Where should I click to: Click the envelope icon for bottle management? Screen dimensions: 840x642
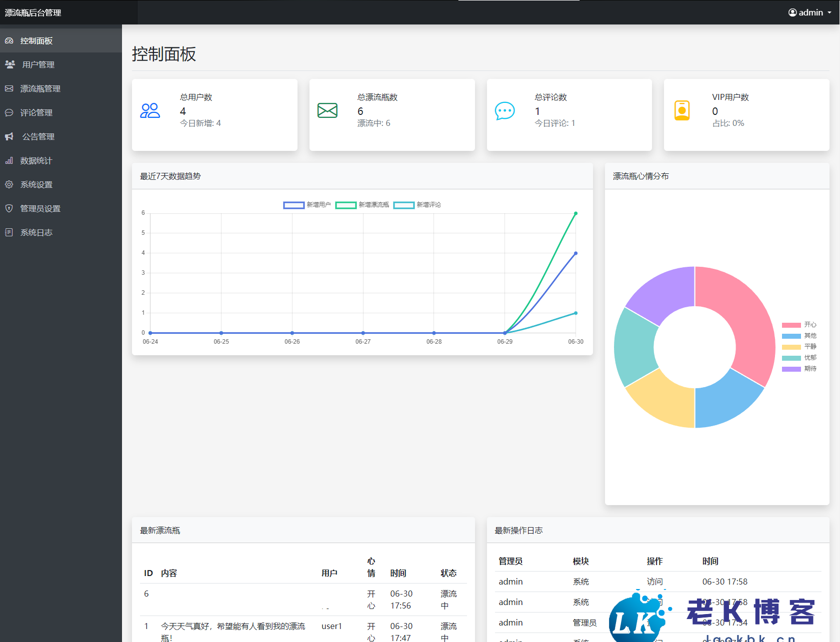coord(9,88)
